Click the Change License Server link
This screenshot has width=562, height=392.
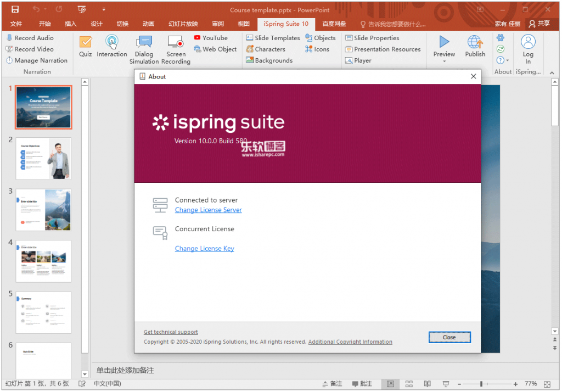coord(208,210)
